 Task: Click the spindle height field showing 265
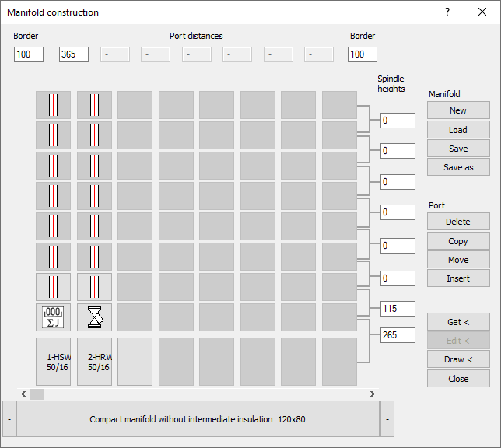(398, 335)
